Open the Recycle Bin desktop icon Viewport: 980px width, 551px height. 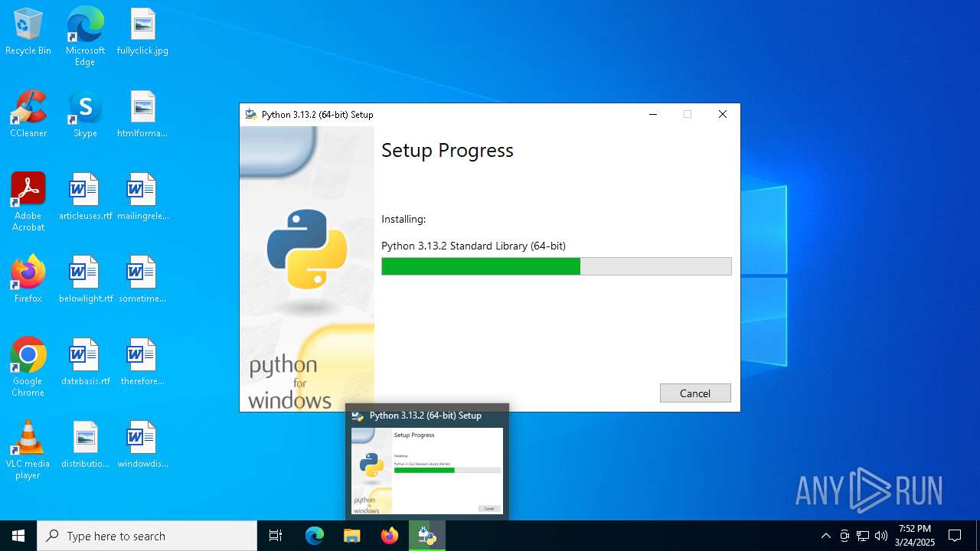pos(28,32)
